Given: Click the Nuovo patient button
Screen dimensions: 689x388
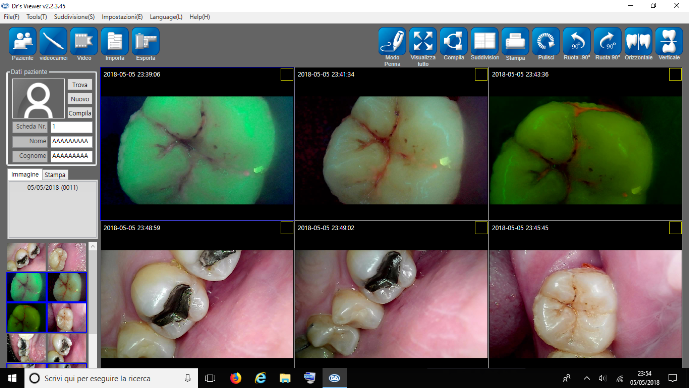Looking at the screenshot, I should pos(80,99).
